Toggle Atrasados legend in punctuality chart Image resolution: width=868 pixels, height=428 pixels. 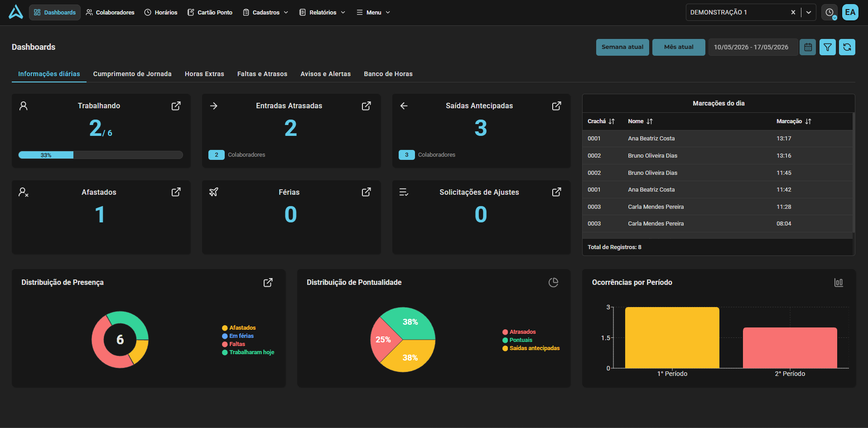(519, 332)
